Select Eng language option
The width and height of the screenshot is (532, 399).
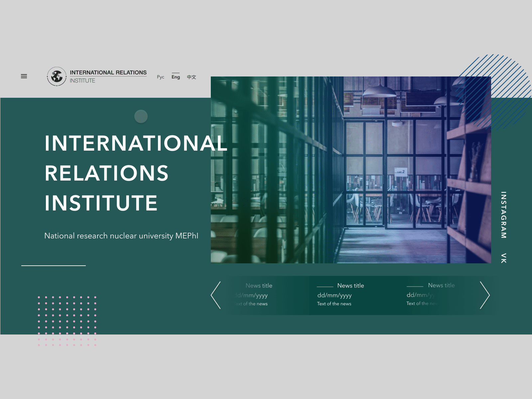pos(176,76)
